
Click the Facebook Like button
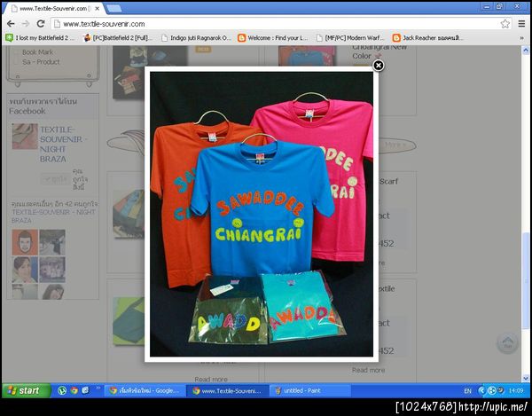coord(55,179)
